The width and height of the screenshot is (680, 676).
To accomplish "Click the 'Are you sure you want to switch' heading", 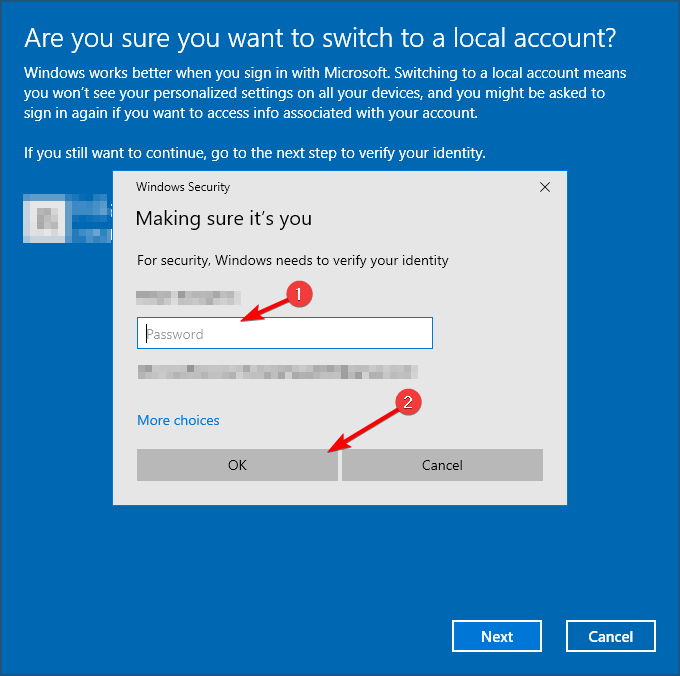I will click(320, 38).
